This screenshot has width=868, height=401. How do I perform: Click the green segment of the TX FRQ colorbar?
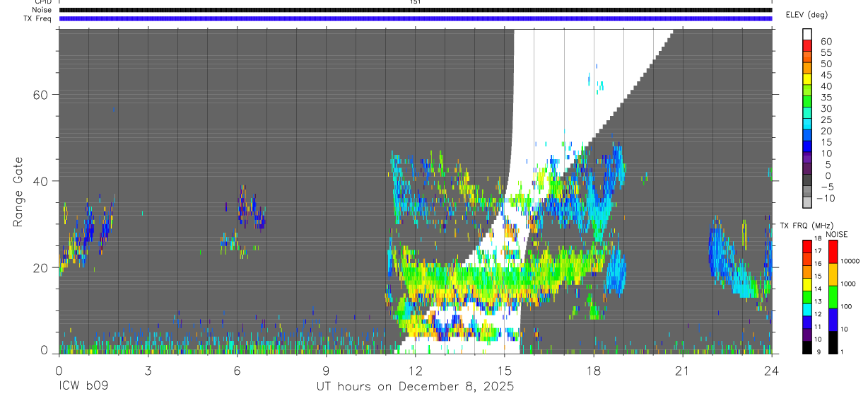click(807, 296)
